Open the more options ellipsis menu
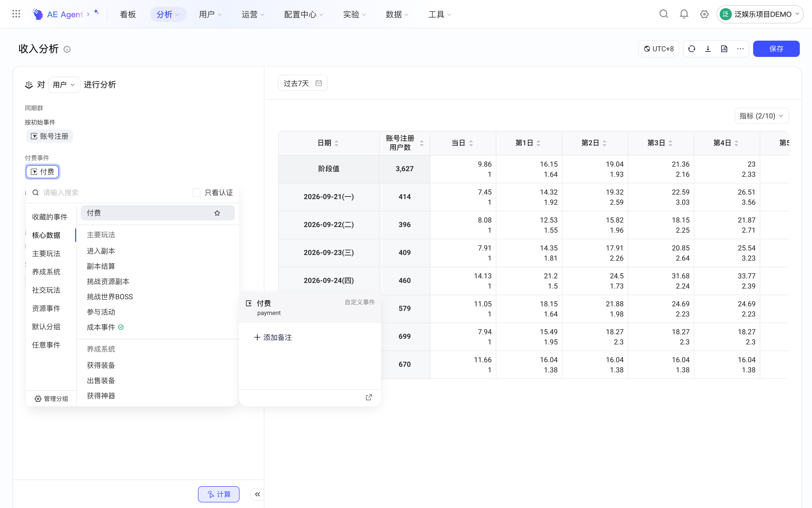Image resolution: width=812 pixels, height=508 pixels. point(740,49)
